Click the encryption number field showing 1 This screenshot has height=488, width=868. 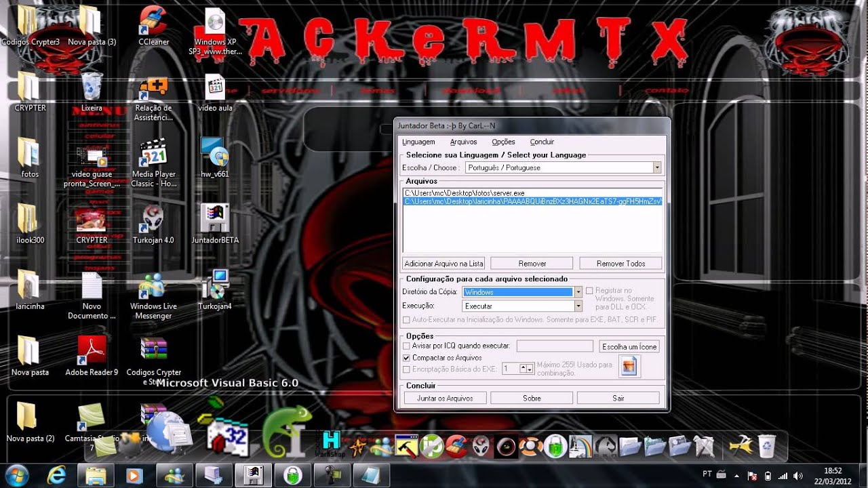[511, 369]
